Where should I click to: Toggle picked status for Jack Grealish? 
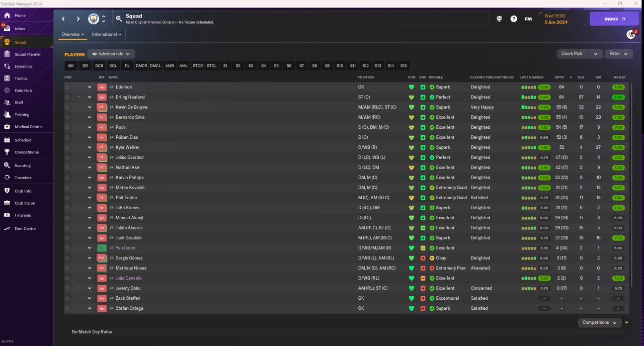[x=67, y=238]
